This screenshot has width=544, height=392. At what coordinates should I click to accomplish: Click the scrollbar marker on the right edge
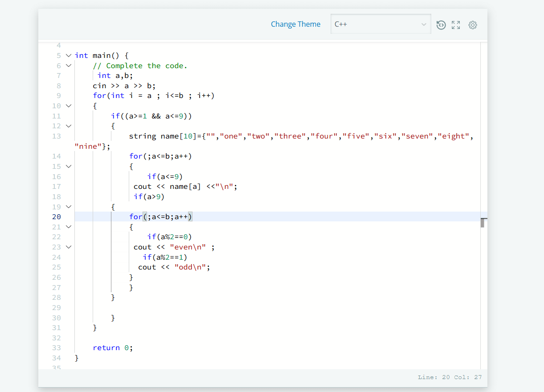(483, 222)
